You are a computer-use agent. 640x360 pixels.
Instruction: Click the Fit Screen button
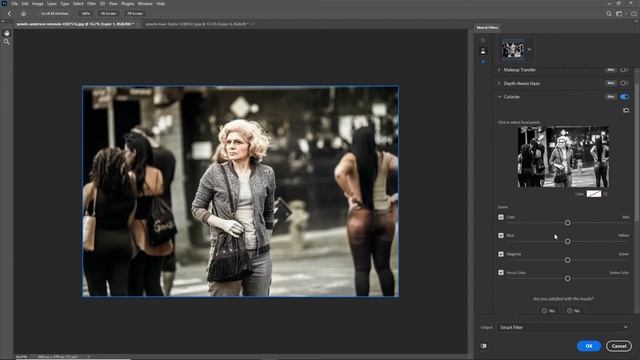pyautogui.click(x=109, y=13)
